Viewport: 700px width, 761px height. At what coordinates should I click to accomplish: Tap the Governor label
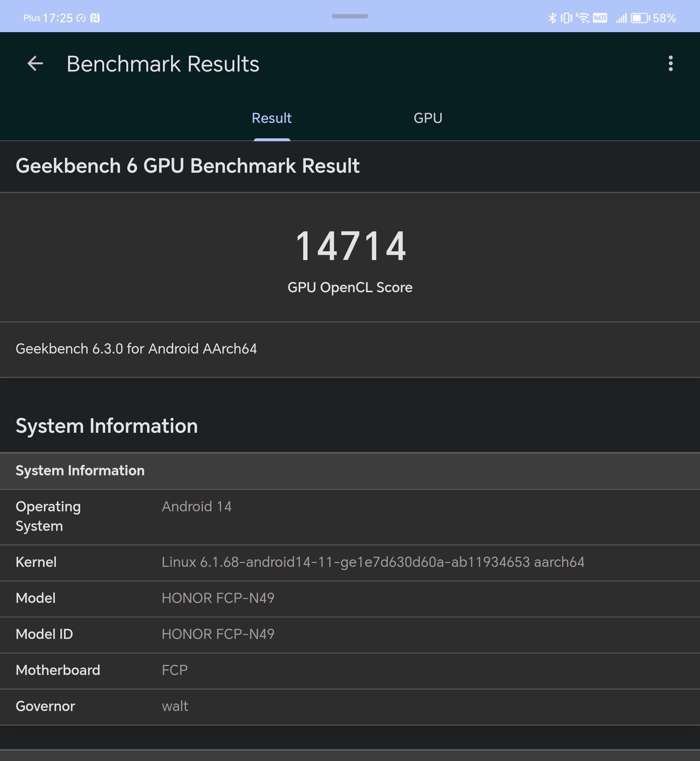coord(45,706)
